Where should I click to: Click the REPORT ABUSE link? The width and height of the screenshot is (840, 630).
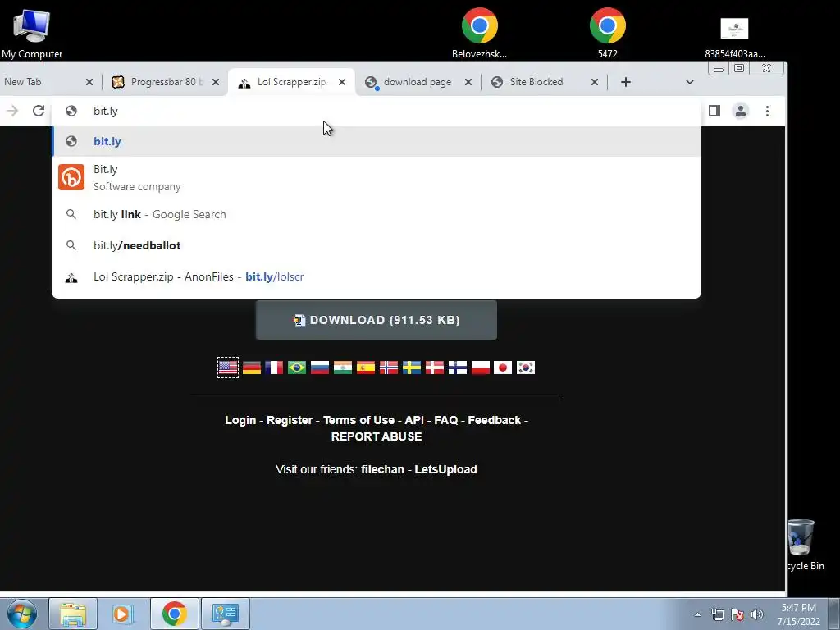(377, 436)
